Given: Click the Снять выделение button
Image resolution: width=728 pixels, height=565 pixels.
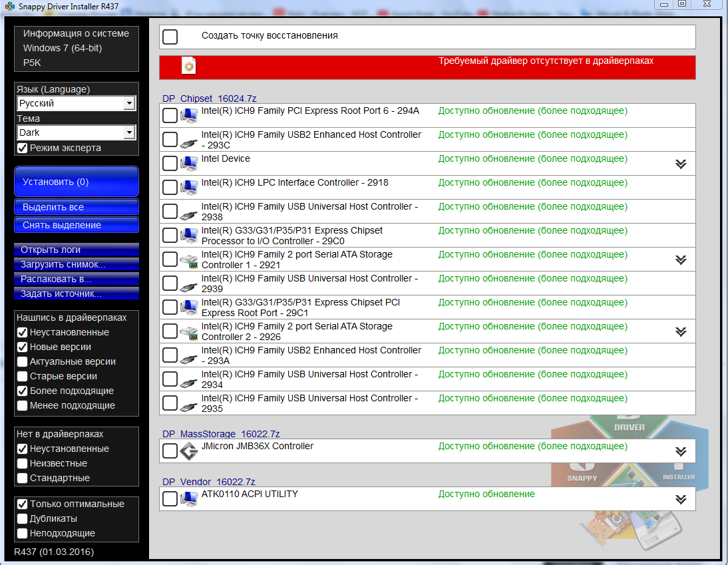Looking at the screenshot, I should click(x=75, y=224).
